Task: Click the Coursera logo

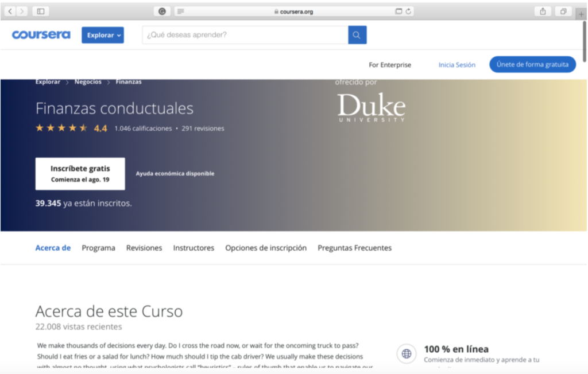Action: pyautogui.click(x=41, y=35)
